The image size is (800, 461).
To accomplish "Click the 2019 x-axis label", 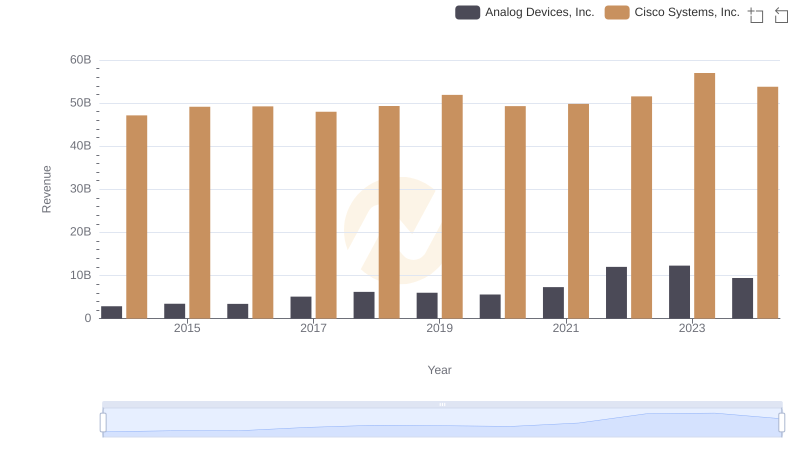I will tap(439, 328).
